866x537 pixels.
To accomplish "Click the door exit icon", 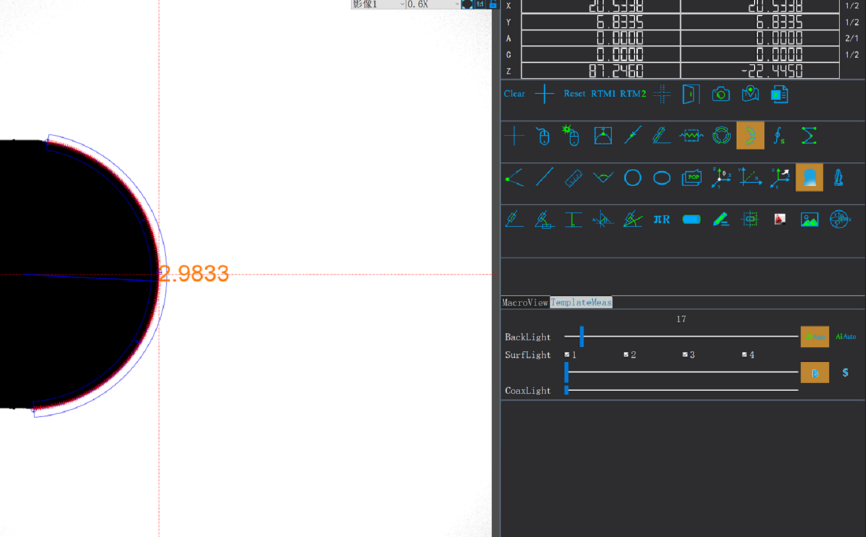I will (x=690, y=94).
